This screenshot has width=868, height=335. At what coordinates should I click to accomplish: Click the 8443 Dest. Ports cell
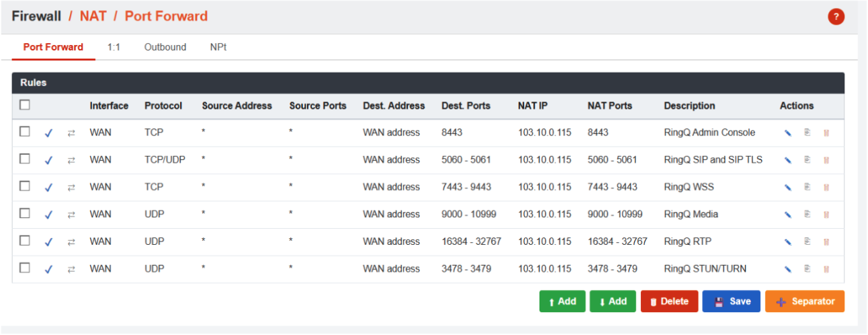(452, 133)
